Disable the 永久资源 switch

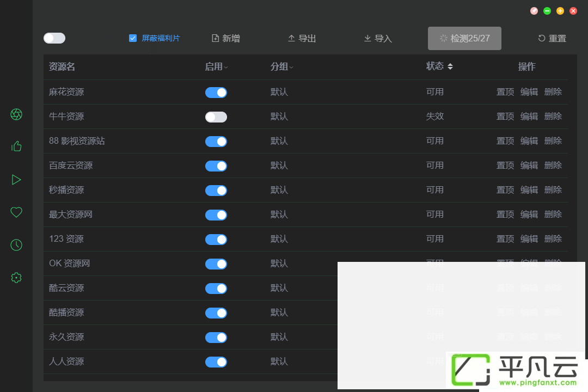[216, 338]
